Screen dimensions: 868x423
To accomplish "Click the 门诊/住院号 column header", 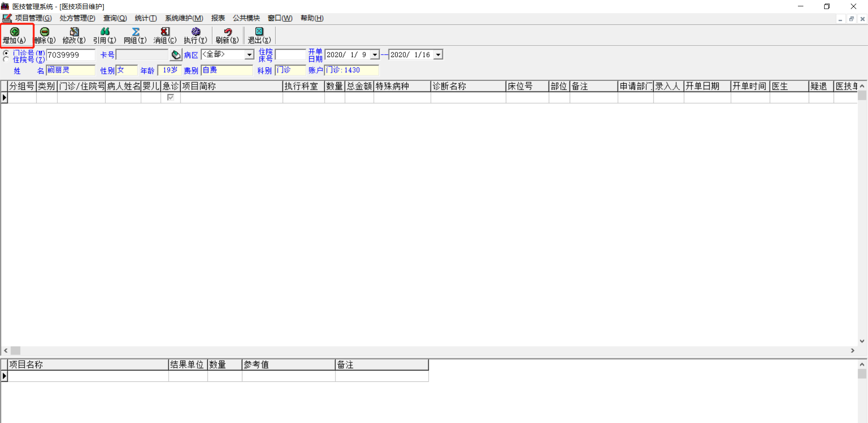I will click(x=81, y=86).
